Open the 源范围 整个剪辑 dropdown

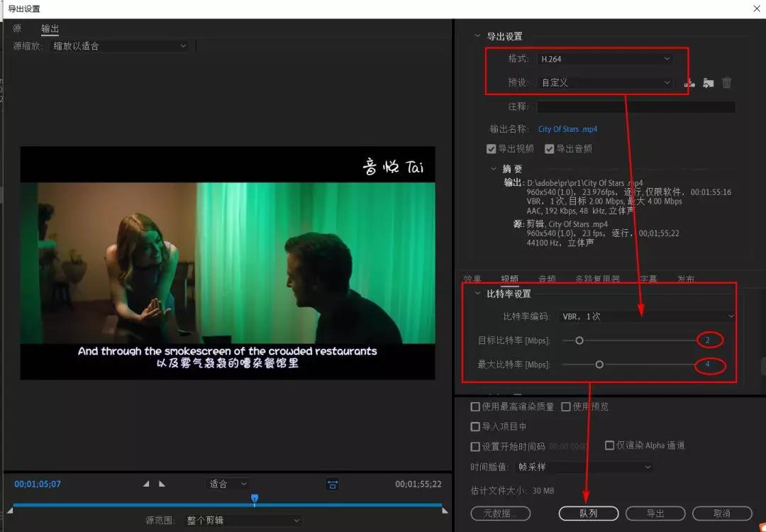tap(243, 520)
